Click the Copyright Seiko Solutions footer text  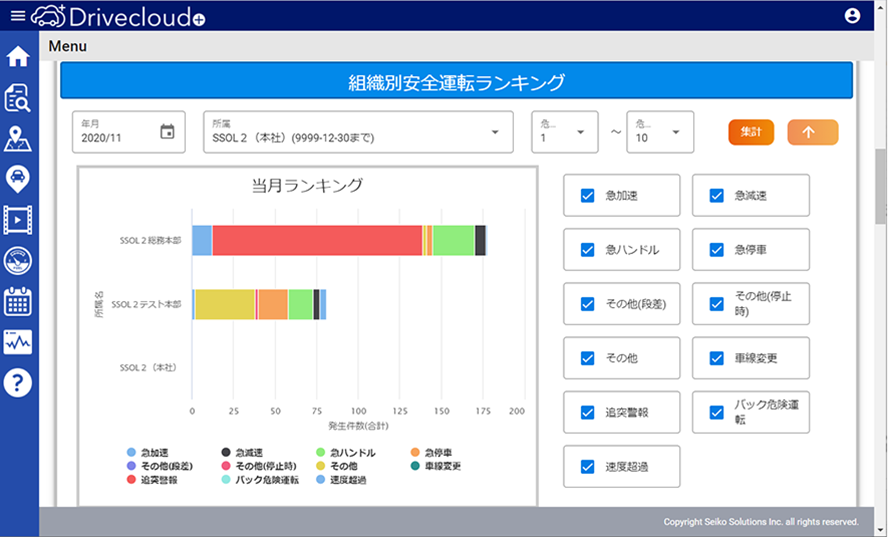tap(761, 522)
